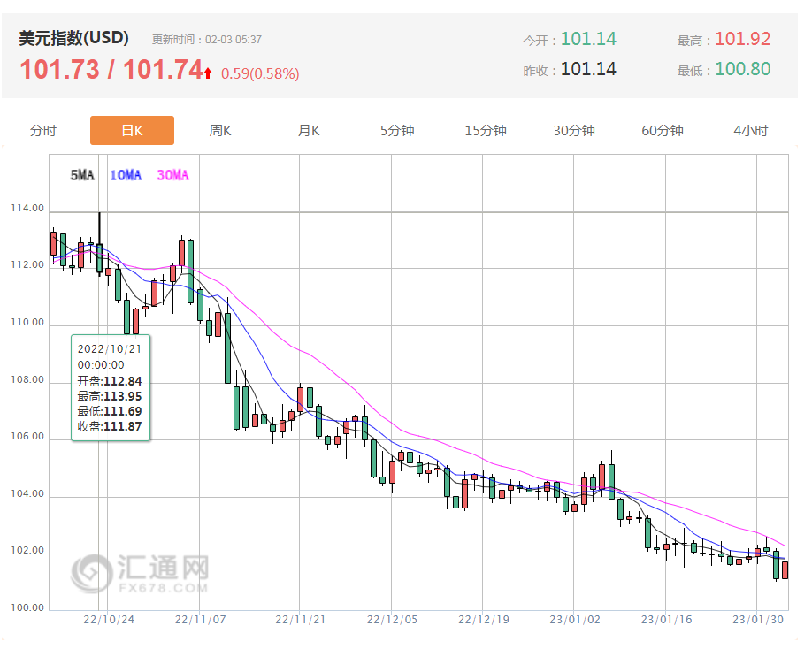Toggle the 30MA legend line

tap(172, 175)
